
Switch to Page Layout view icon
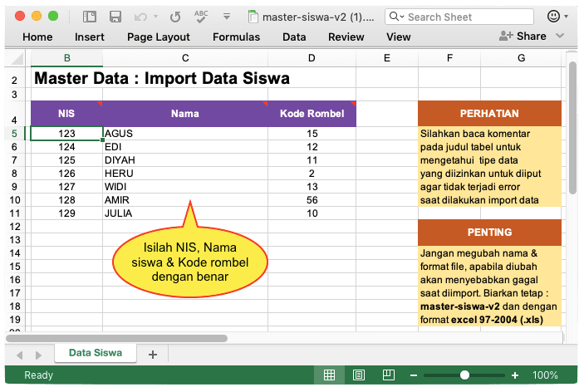click(359, 375)
